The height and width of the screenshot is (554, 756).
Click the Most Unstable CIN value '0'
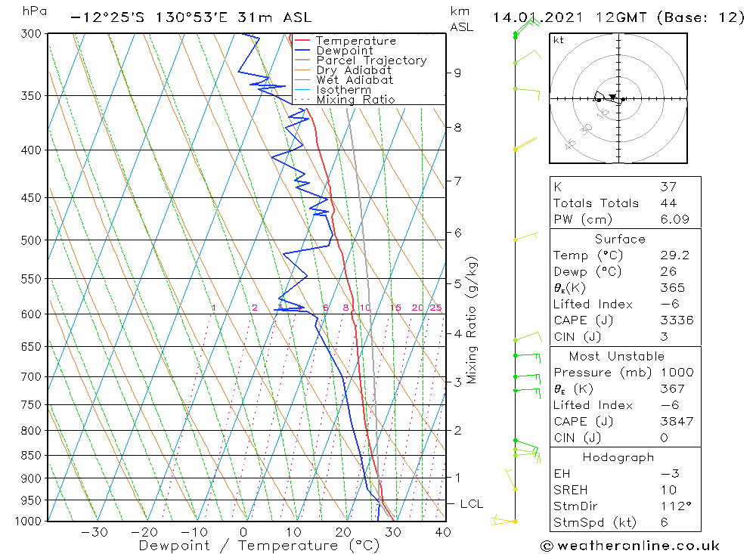[665, 438]
